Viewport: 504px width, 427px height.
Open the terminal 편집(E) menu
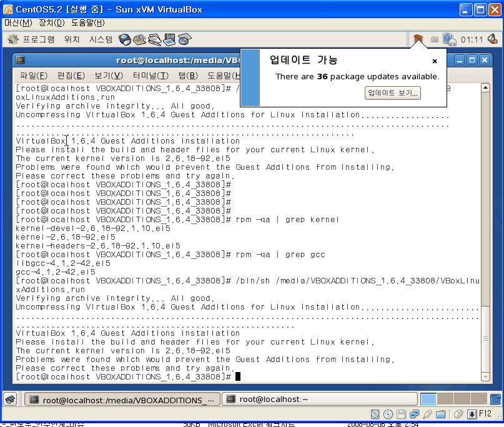click(x=71, y=76)
